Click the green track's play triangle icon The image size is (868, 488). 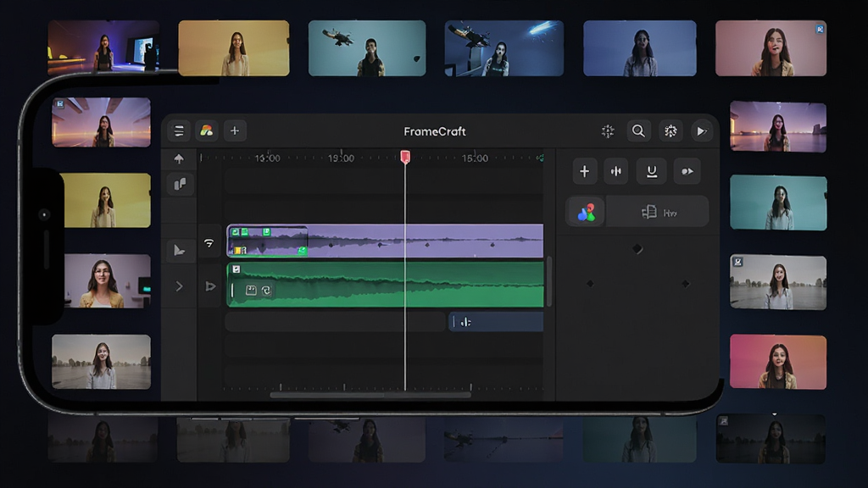point(210,286)
